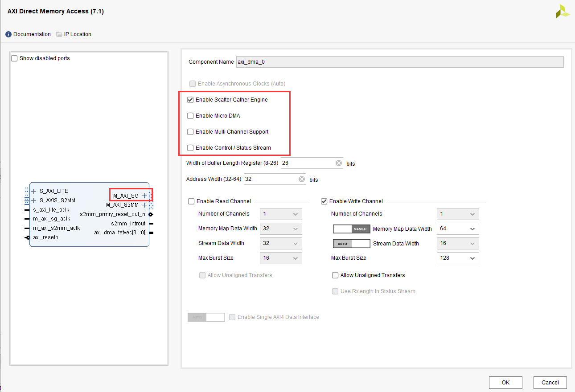
Task: Open Read Channel Memory Map Data Width dropdown
Action: (281, 229)
